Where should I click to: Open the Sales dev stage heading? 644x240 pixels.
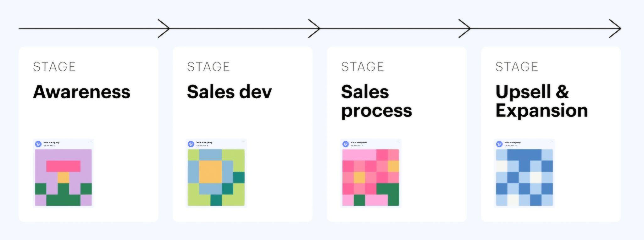[229, 92]
